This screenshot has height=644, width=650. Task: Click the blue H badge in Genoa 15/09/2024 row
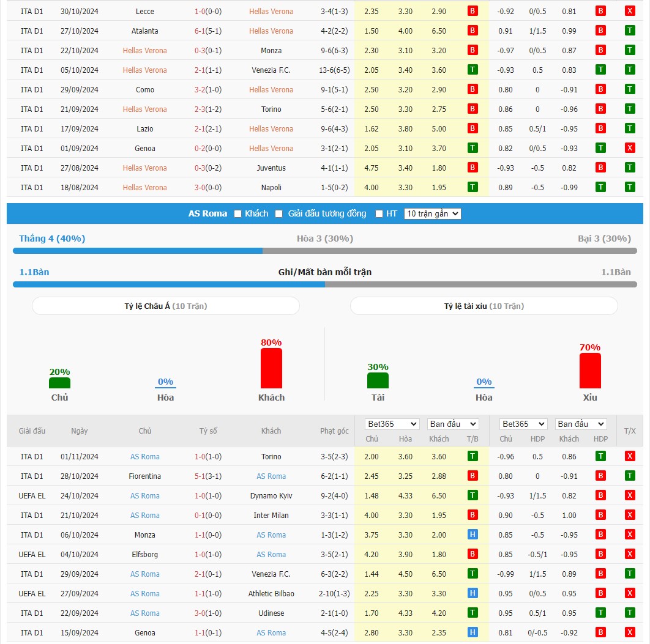[472, 632]
